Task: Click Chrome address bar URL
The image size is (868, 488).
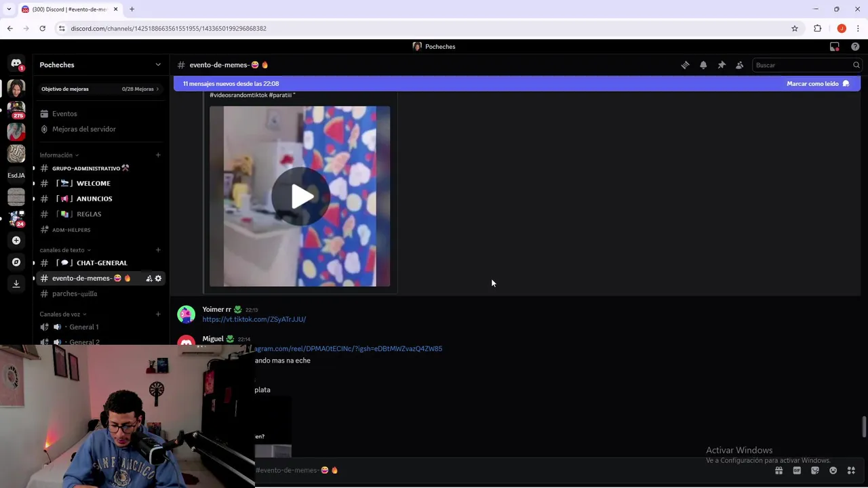Action: (169, 28)
